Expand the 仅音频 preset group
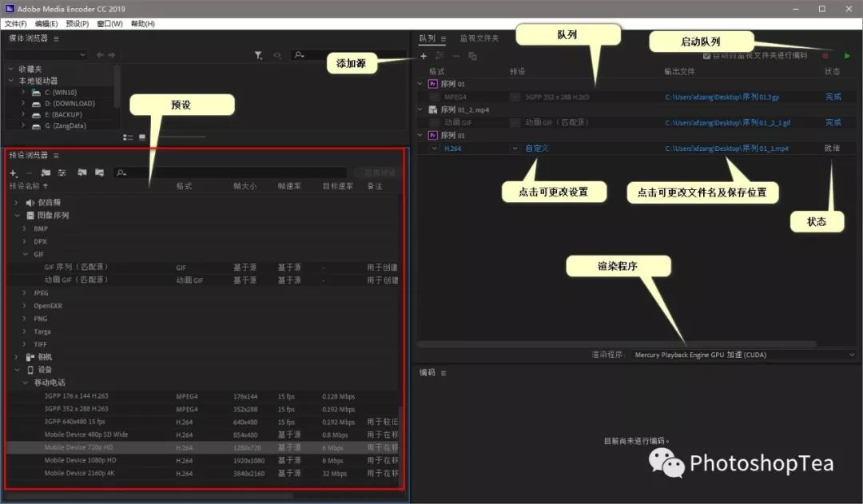The width and height of the screenshot is (863, 504). point(16,203)
